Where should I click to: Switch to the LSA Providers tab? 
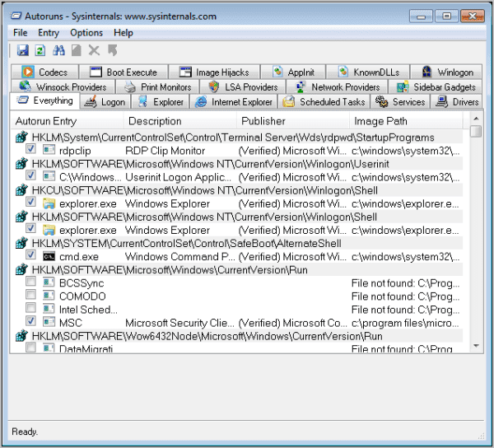click(243, 86)
